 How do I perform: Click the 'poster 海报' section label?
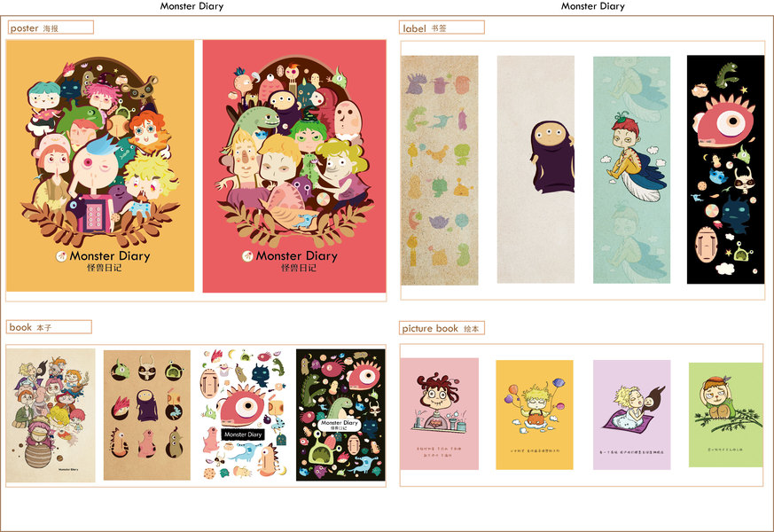tap(51, 27)
